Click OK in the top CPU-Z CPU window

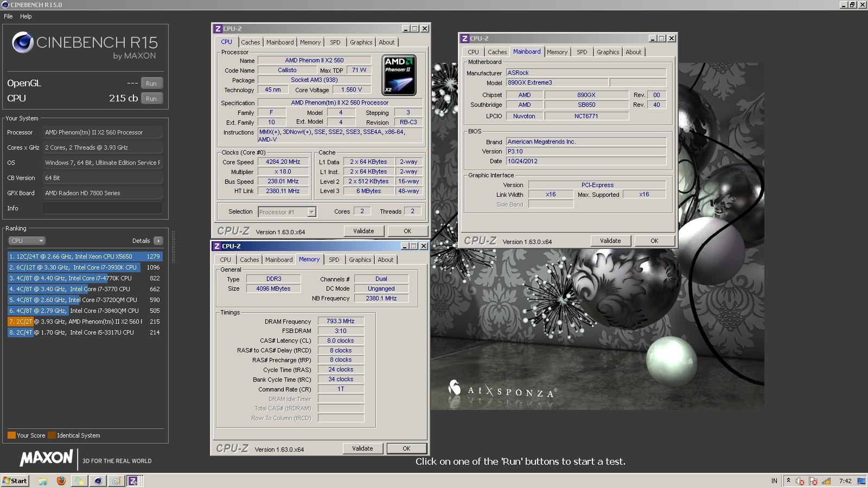[x=407, y=231]
